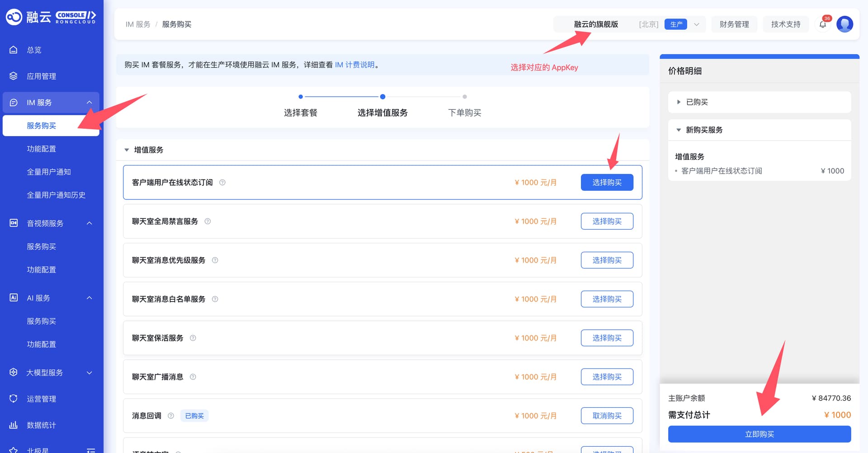Click help icon beside 聊天室广播消息
The image size is (868, 453).
(x=193, y=377)
